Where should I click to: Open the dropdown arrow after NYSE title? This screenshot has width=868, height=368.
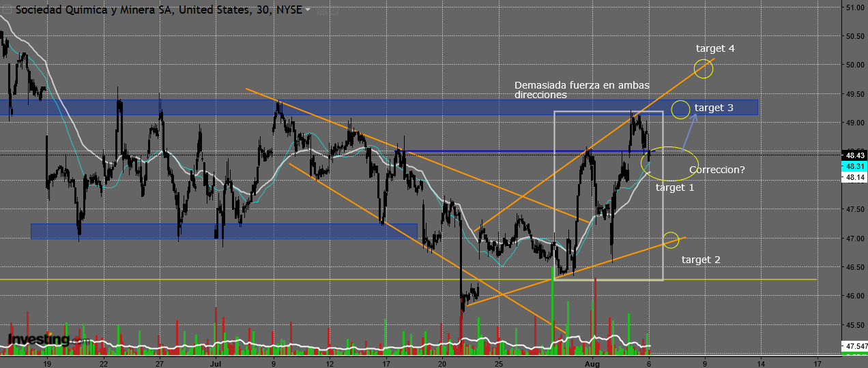click(308, 10)
